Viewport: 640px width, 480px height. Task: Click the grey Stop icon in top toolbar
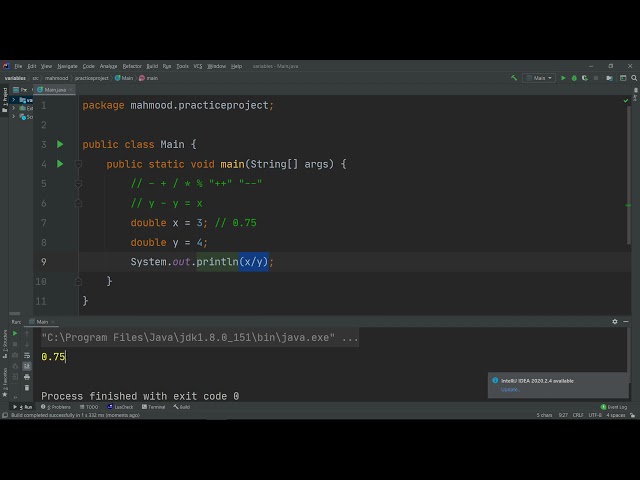pyautogui.click(x=596, y=78)
